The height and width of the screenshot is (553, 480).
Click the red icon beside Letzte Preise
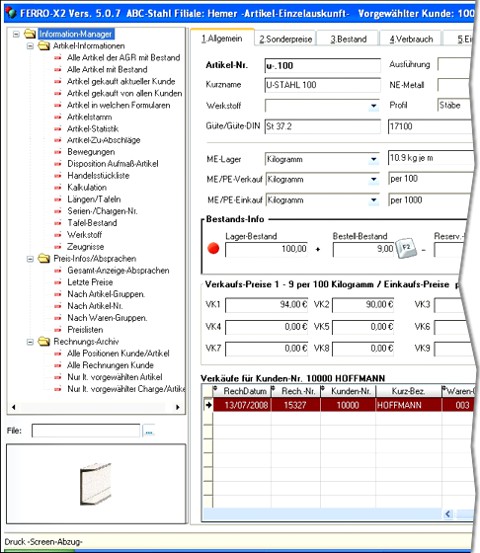[58, 282]
